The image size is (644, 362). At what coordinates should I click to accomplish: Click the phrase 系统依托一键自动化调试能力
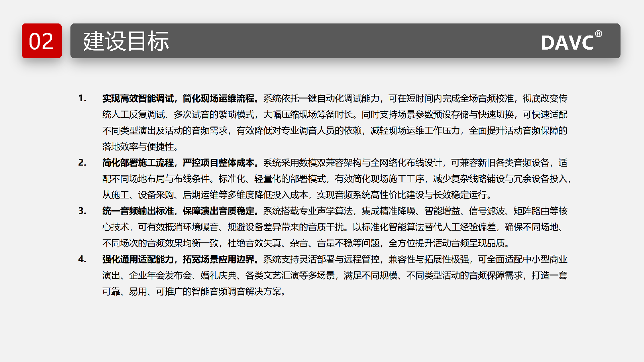(321, 98)
